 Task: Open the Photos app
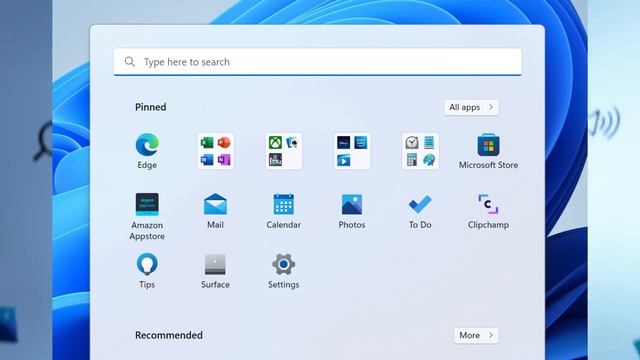(x=352, y=211)
